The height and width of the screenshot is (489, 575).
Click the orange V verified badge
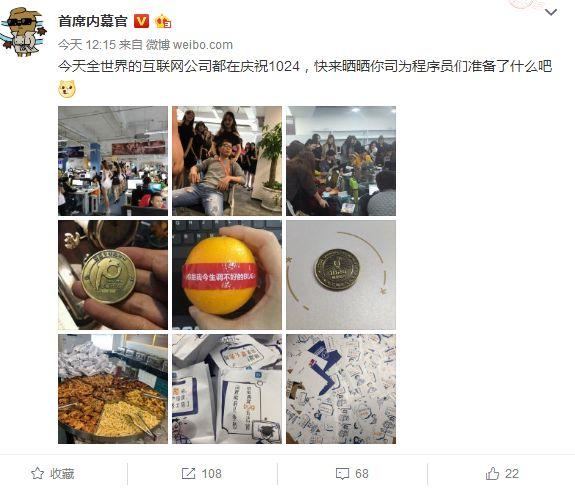click(x=141, y=21)
